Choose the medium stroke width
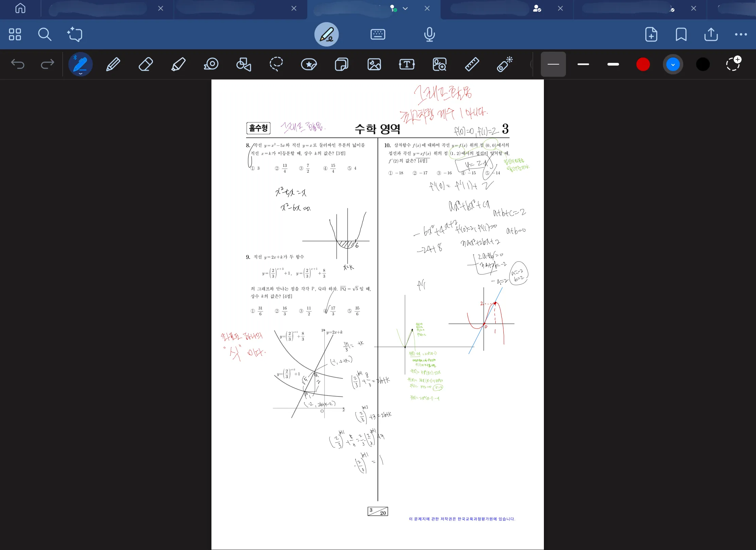This screenshot has height=550, width=756. pyautogui.click(x=583, y=64)
